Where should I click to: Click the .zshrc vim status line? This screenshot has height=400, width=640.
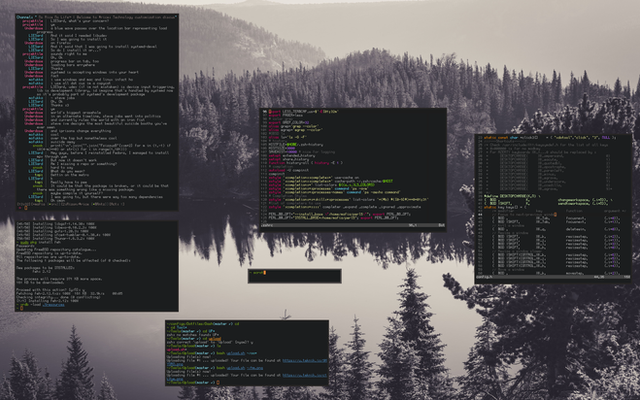pos(353,225)
